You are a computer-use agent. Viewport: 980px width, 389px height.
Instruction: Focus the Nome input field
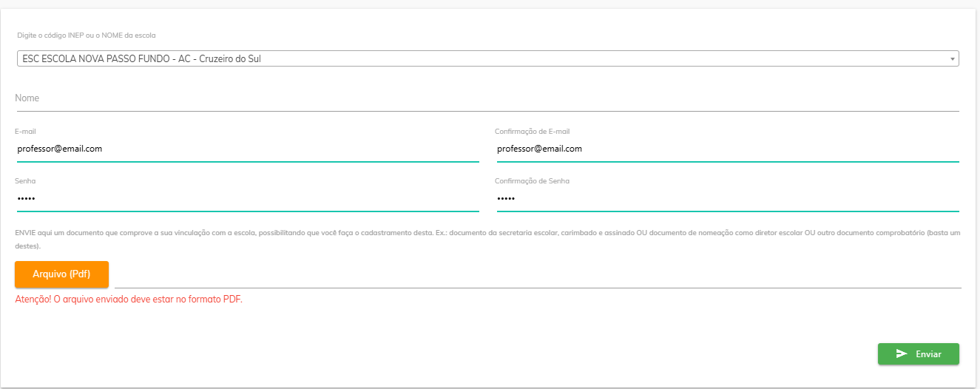point(487,98)
